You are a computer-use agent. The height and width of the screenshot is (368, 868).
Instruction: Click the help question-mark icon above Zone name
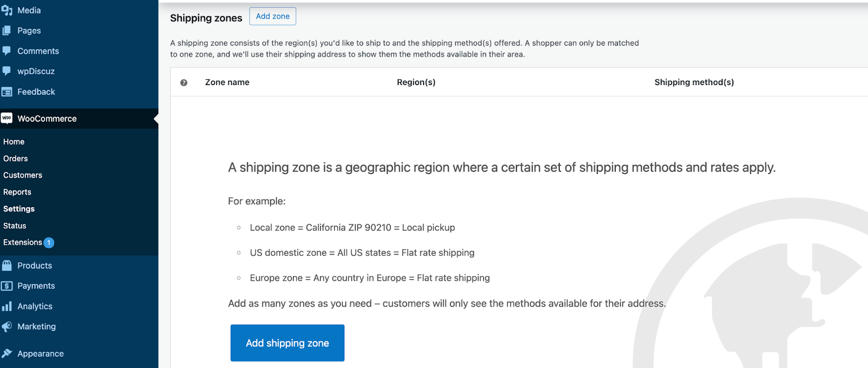[184, 82]
